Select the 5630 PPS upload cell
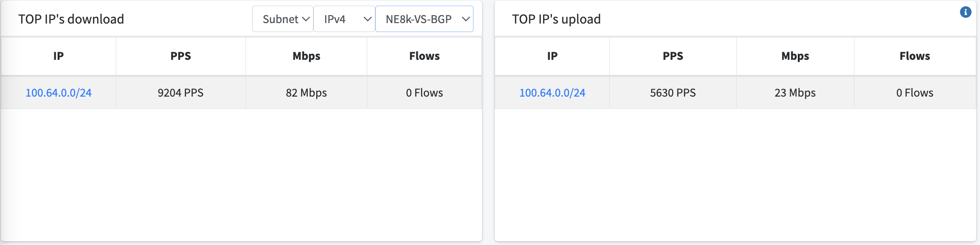 (x=673, y=93)
